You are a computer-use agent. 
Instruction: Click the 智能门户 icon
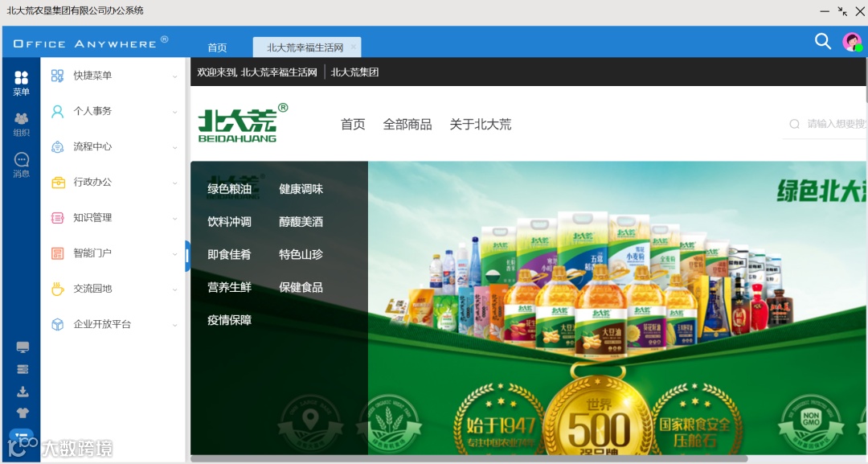[57, 253]
